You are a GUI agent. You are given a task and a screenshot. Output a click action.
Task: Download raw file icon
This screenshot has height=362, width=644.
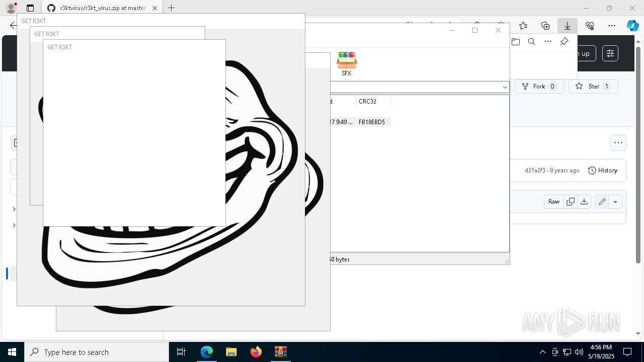click(584, 202)
